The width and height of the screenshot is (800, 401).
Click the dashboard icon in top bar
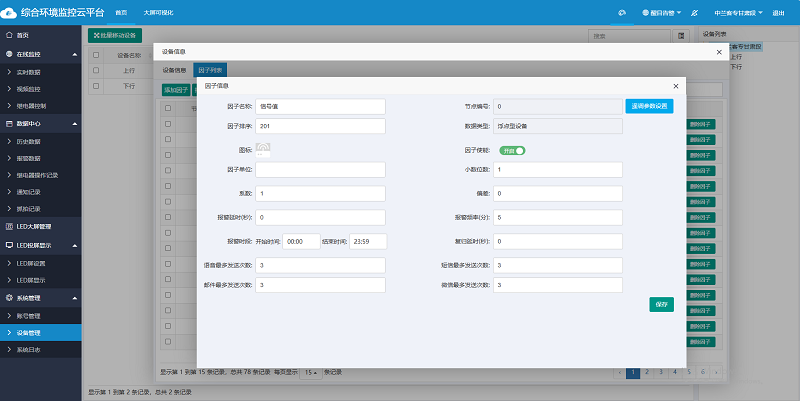[x=622, y=13]
